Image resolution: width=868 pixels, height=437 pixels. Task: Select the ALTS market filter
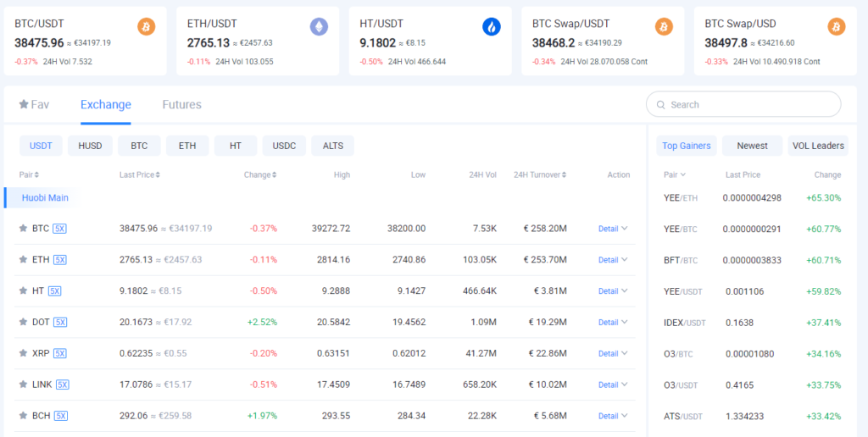coord(332,146)
